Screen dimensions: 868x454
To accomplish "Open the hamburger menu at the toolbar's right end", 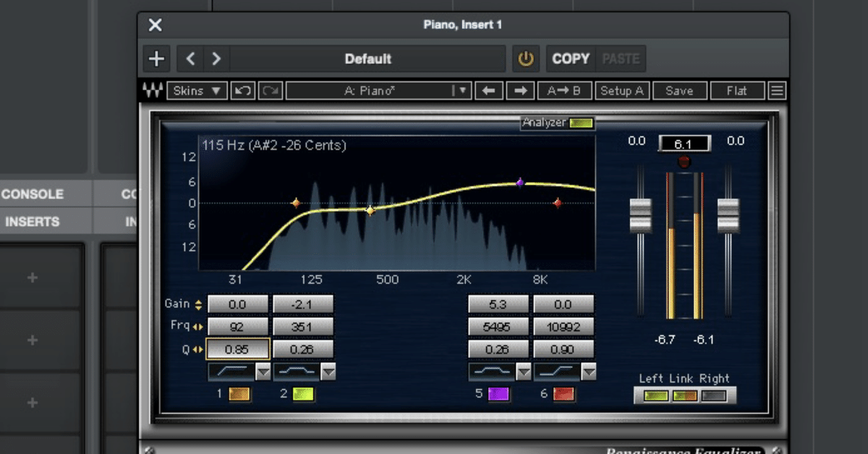I will (x=776, y=90).
